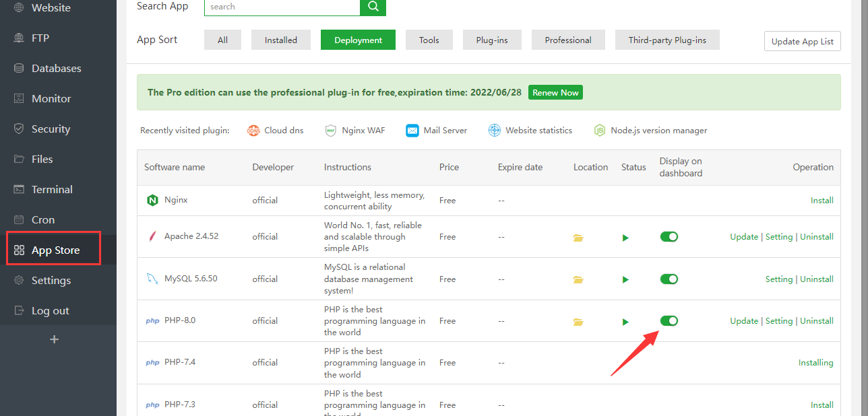
Task: Click the Settings gear sidebar icon
Action: pyautogui.click(x=19, y=281)
